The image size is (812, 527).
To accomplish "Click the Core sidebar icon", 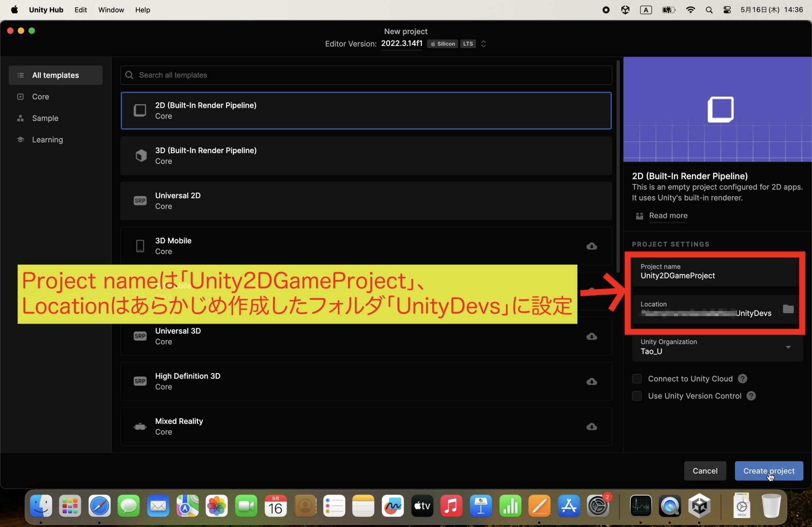I will (20, 96).
